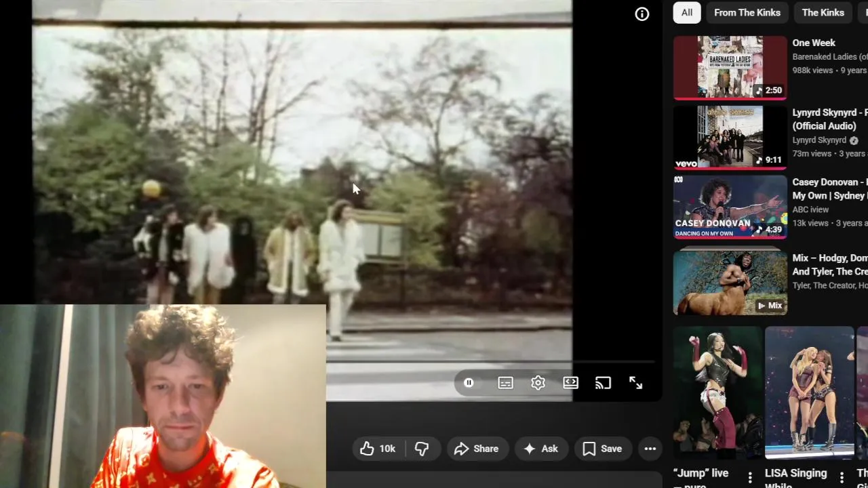Click the Share button
868x488 pixels.
(x=477, y=449)
